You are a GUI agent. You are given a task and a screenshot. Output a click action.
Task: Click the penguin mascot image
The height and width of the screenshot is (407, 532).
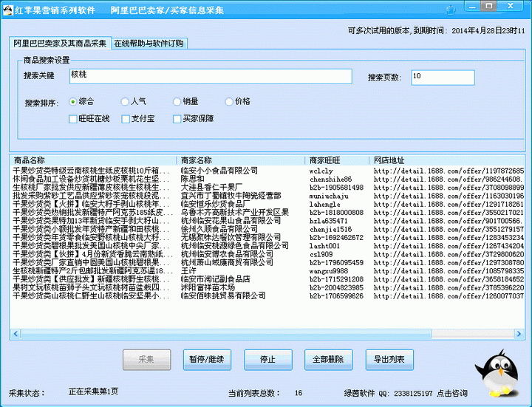coord(499,373)
